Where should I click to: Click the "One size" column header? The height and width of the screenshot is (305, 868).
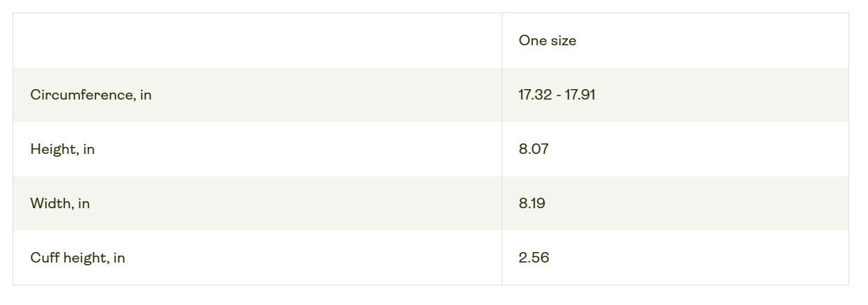coord(547,40)
